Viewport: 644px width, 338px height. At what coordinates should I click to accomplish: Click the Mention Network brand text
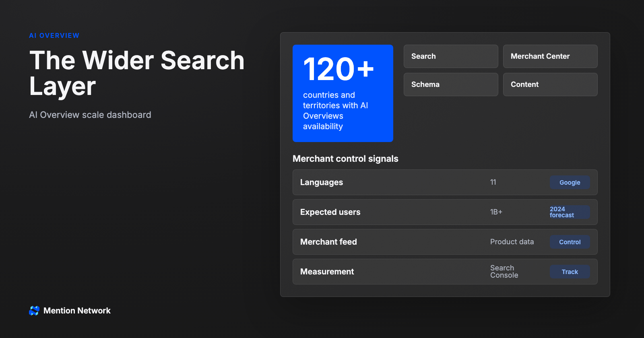77,311
